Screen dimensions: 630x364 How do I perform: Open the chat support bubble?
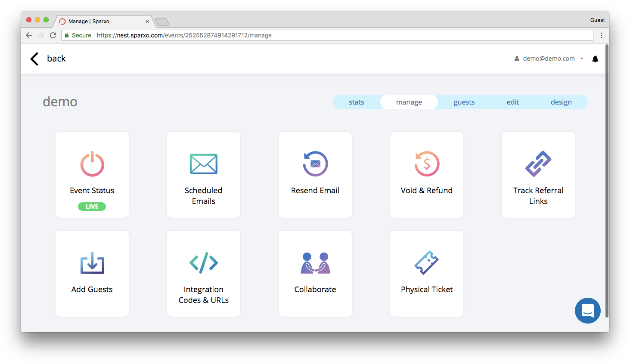click(588, 311)
